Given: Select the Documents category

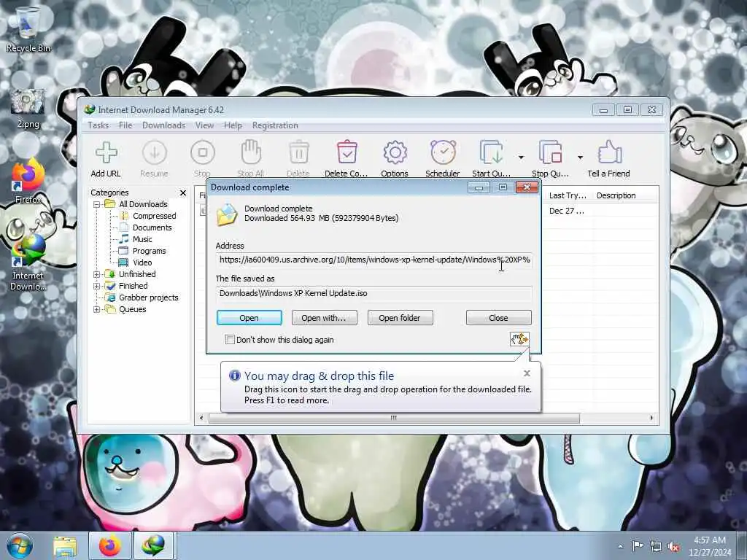Looking at the screenshot, I should (x=152, y=227).
